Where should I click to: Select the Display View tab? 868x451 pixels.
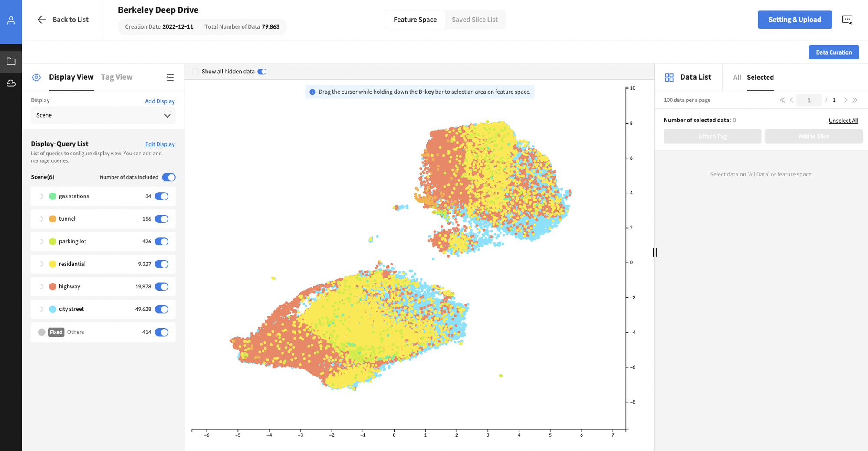click(x=71, y=77)
